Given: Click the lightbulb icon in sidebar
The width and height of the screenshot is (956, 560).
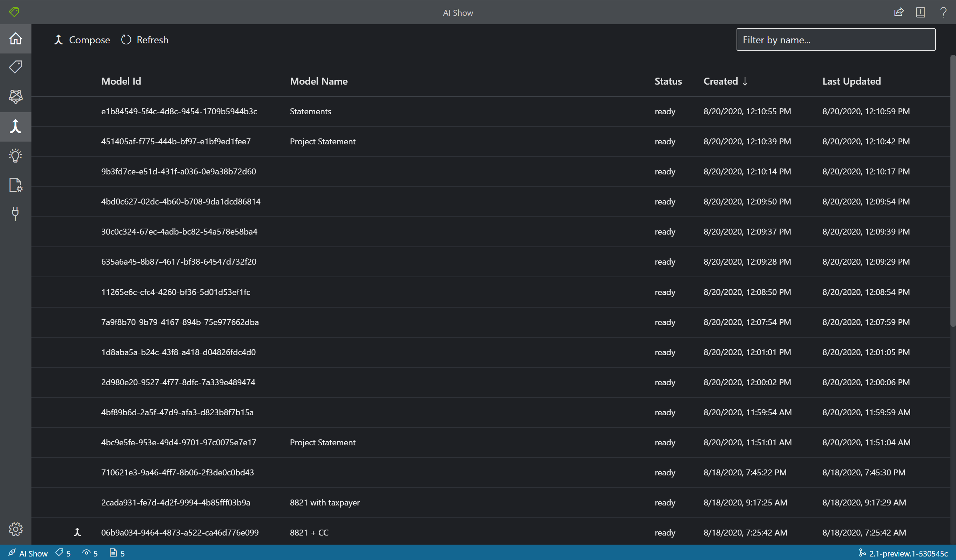Looking at the screenshot, I should (x=16, y=155).
